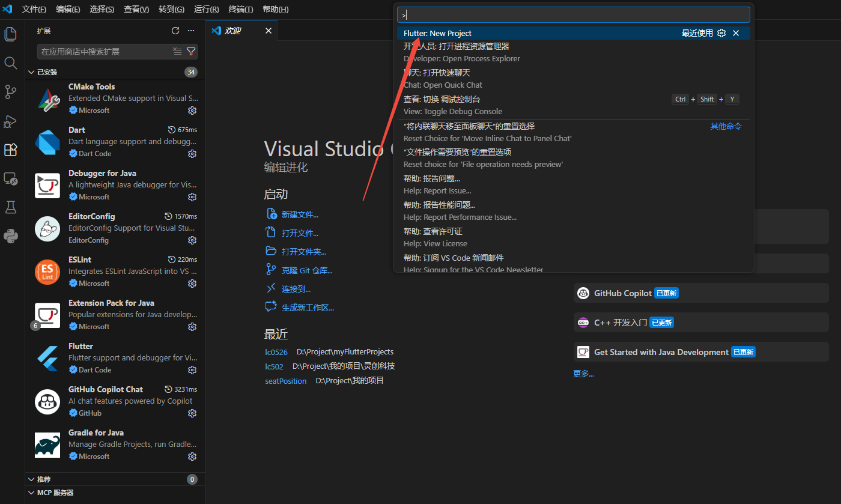Open Run and Debug view
This screenshot has width=841, height=504.
[10, 121]
